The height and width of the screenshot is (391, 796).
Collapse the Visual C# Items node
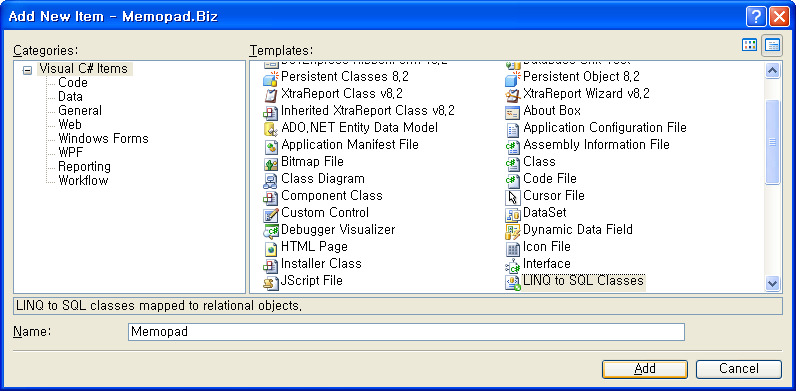[x=27, y=71]
